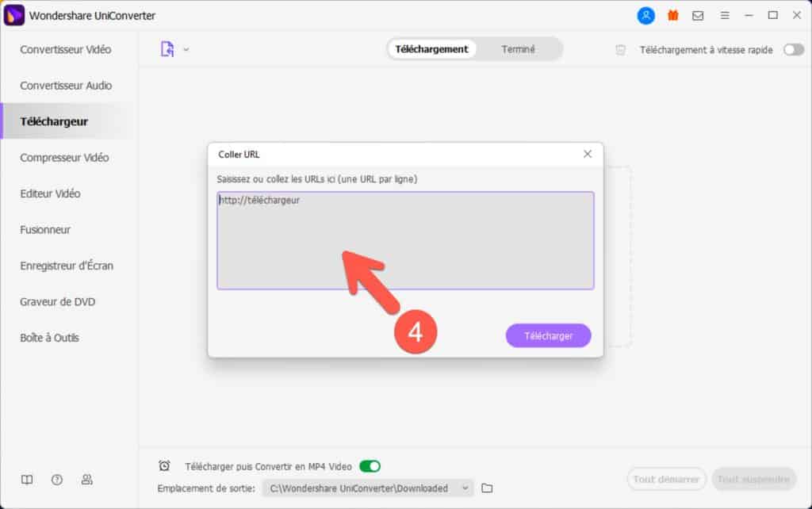
Task: Click the Wondershare UniConverter logo icon
Action: click(x=14, y=15)
